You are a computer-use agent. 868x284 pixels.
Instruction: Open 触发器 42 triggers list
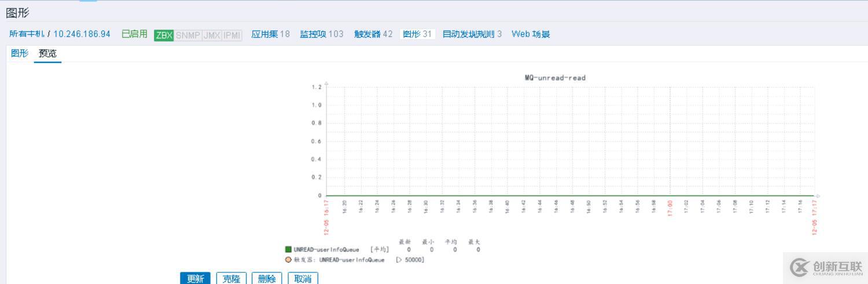[373, 34]
